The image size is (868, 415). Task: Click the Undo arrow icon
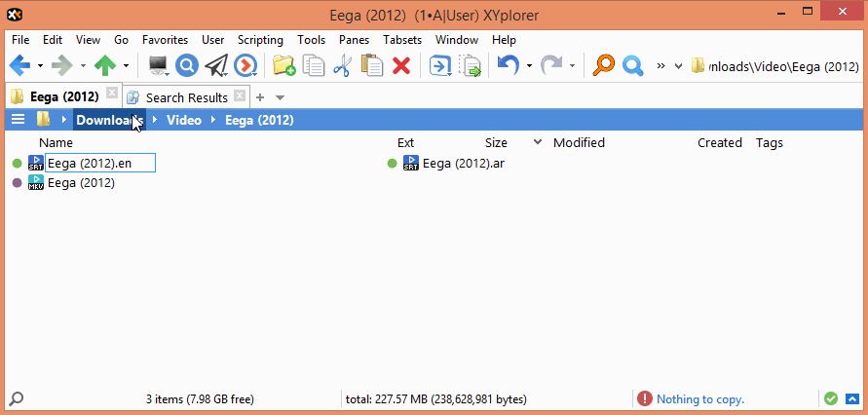pos(508,65)
